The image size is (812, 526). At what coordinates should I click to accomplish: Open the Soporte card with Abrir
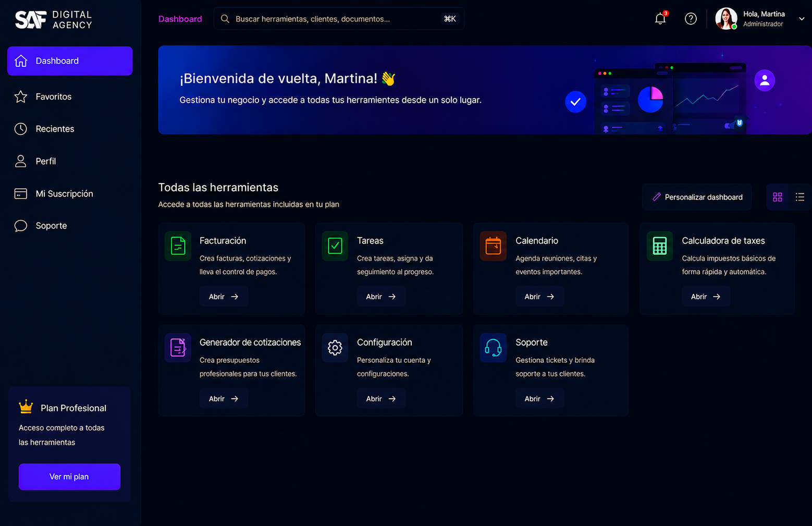tap(539, 399)
